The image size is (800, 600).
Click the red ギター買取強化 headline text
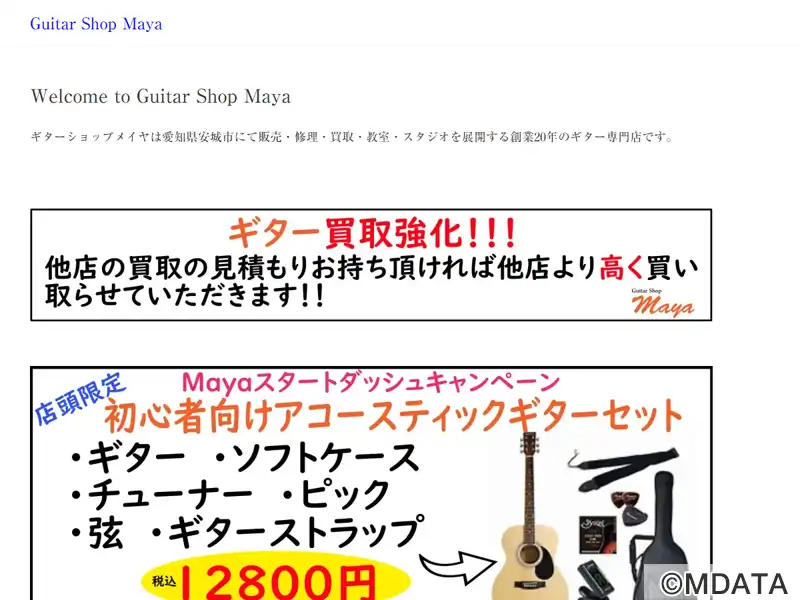click(x=372, y=234)
